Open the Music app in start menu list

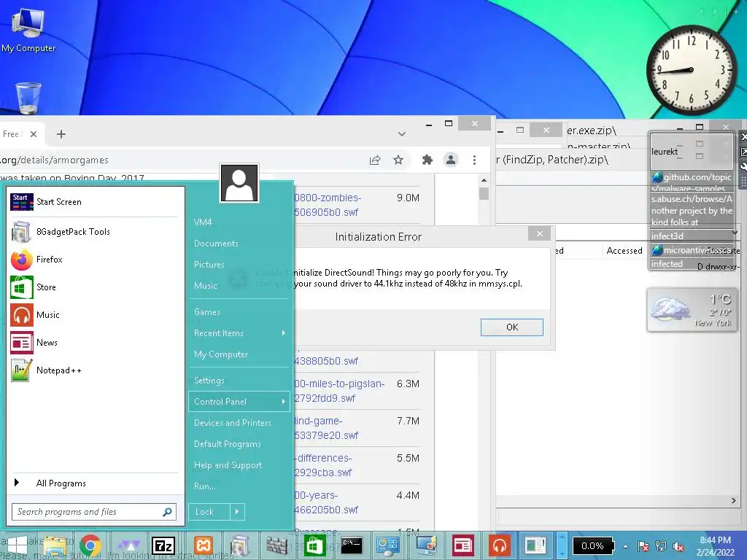click(x=94, y=315)
